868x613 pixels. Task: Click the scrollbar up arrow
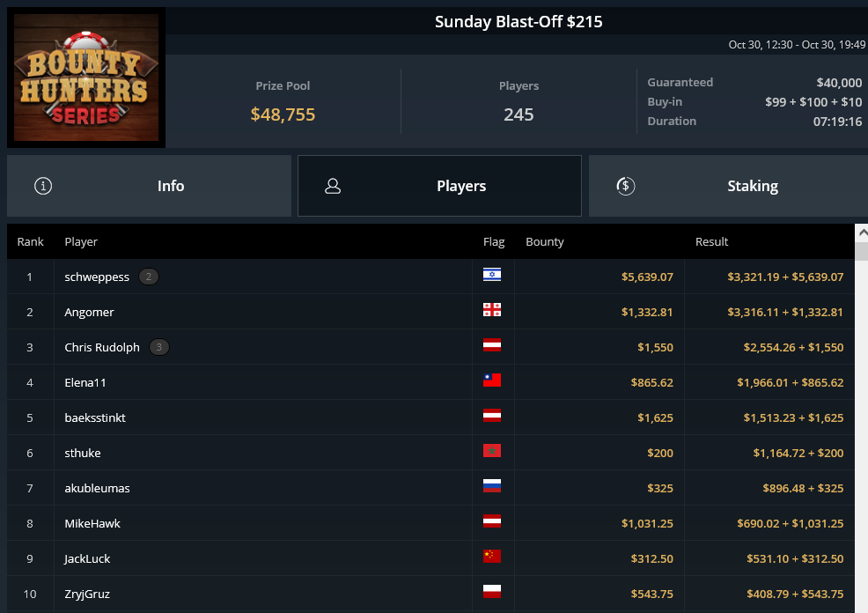862,233
